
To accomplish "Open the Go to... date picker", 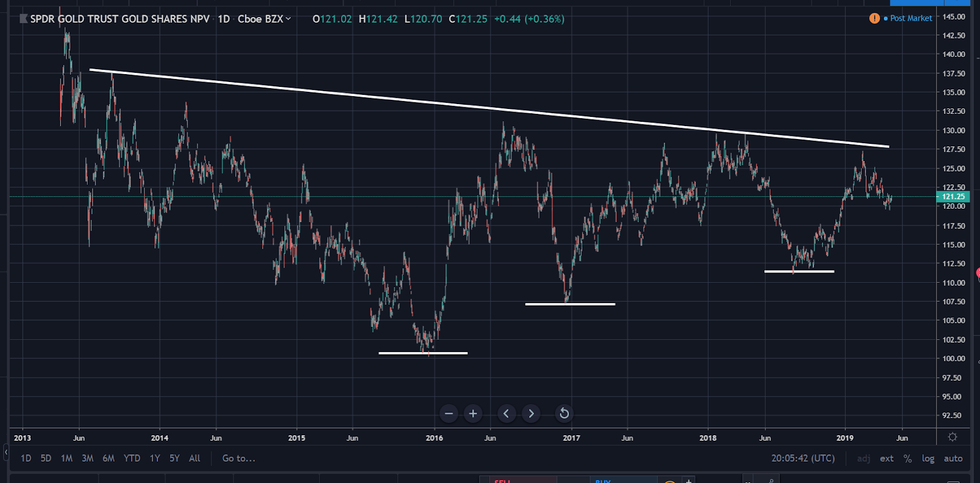I will click(x=238, y=459).
